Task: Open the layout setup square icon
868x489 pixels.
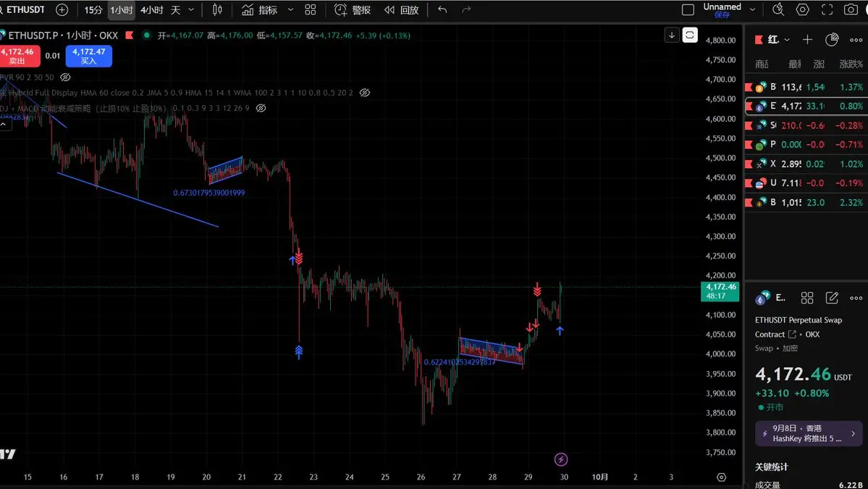Action: click(688, 10)
